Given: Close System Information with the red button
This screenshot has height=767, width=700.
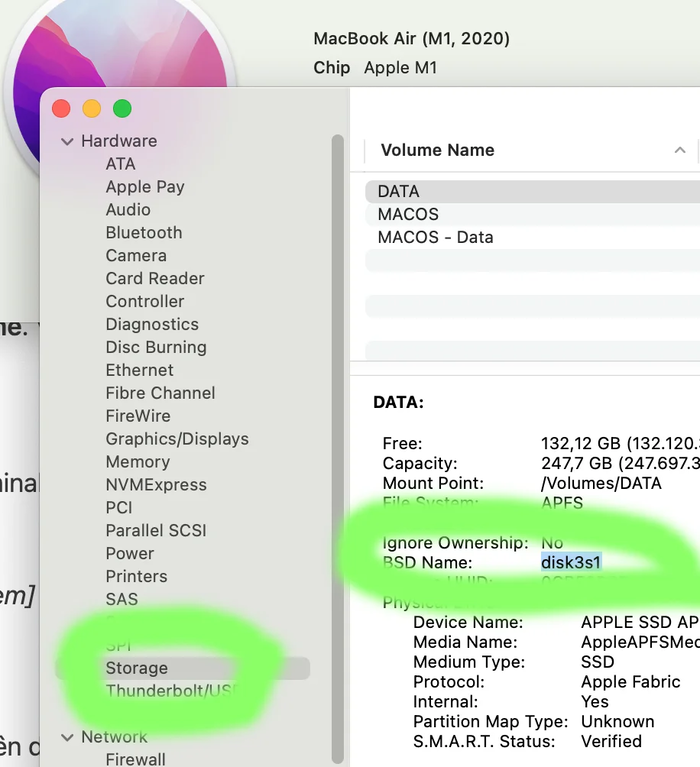Looking at the screenshot, I should pyautogui.click(x=61, y=109).
